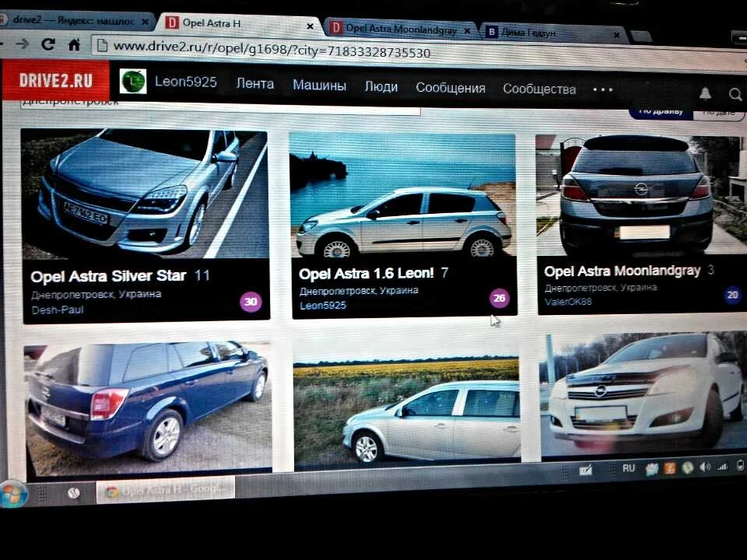Close the drive2 Яндекс tab
The width and height of the screenshot is (747, 560).
click(x=146, y=22)
